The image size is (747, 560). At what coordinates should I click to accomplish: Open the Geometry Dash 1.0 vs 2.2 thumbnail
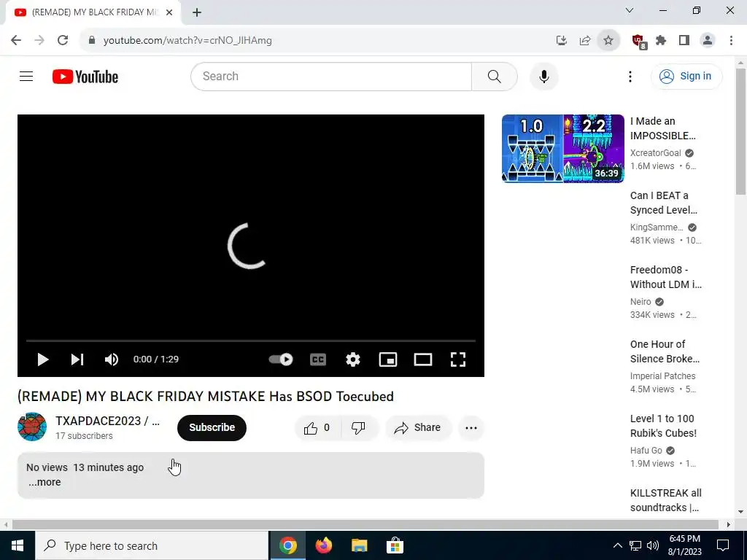[562, 149]
